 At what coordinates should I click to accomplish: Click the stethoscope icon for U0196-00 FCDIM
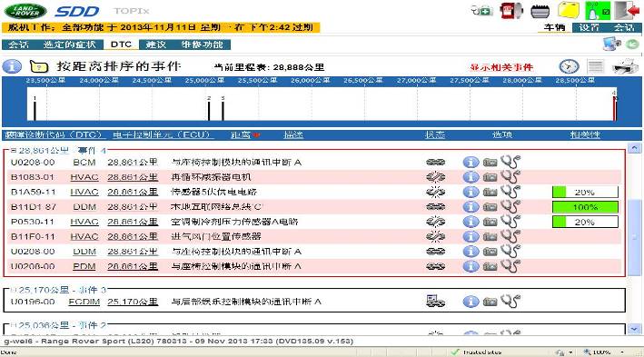[510, 301]
